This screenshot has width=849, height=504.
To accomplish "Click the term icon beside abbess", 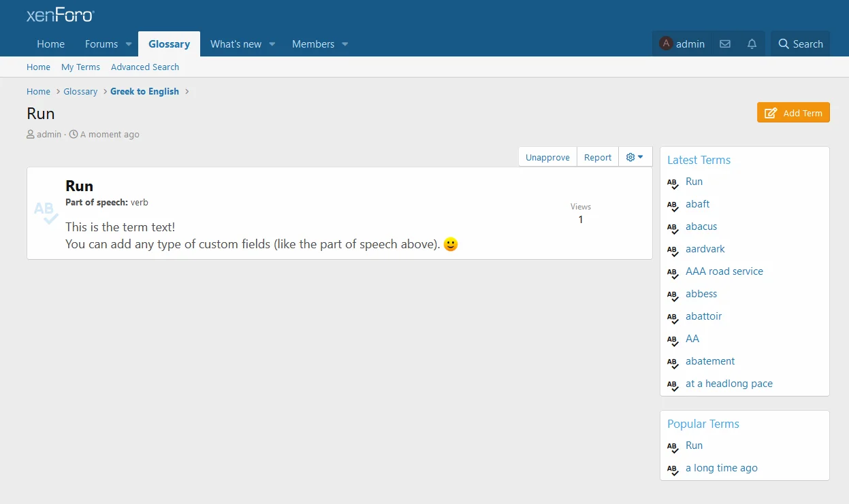I will (x=673, y=295).
